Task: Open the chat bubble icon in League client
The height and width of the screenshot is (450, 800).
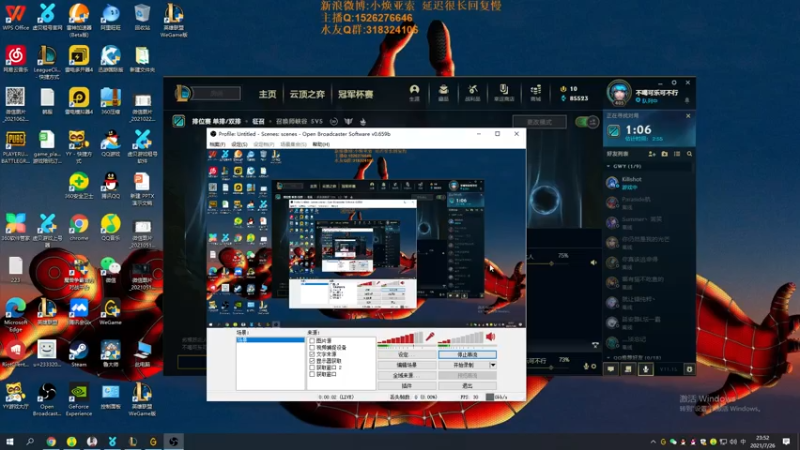Action: (611, 369)
